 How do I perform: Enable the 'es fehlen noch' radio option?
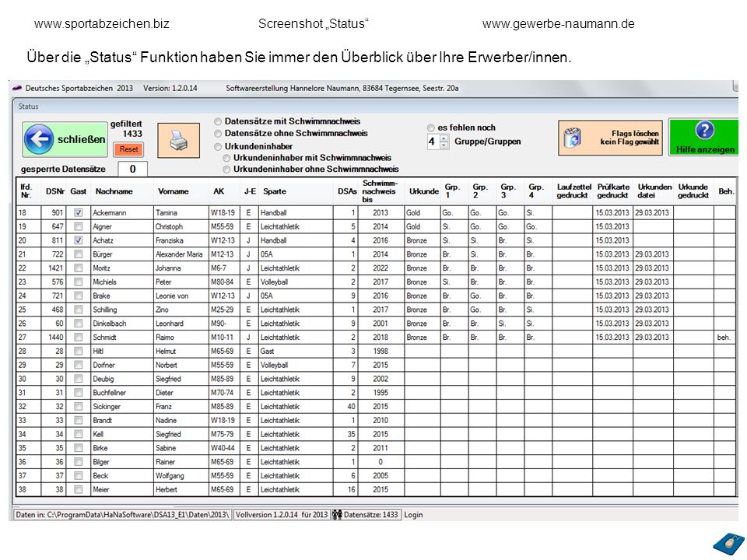[430, 128]
